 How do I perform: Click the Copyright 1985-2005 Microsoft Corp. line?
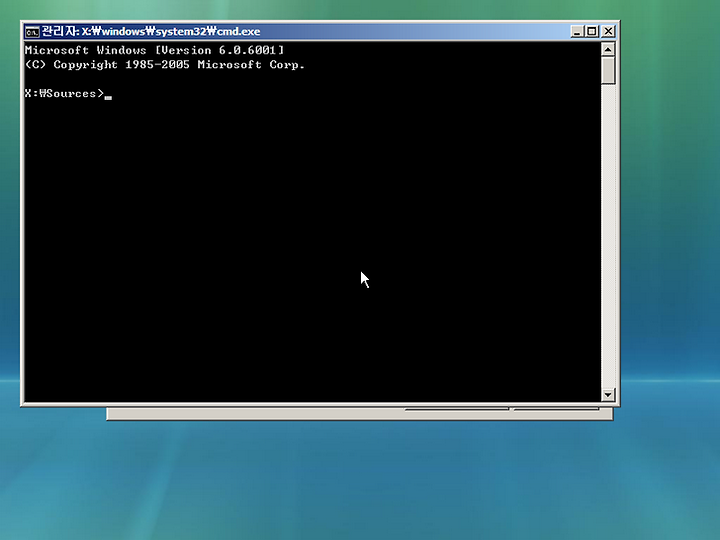[164, 65]
